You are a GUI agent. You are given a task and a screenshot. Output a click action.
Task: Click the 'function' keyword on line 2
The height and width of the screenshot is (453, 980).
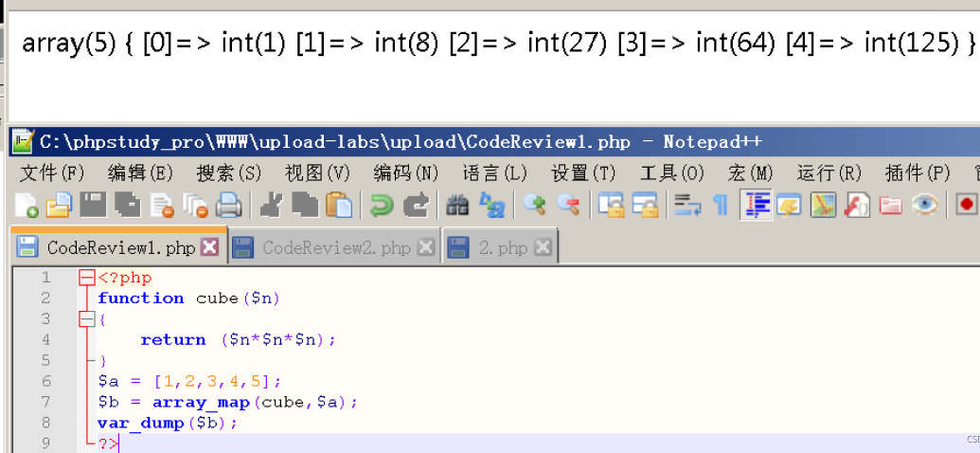141,299
